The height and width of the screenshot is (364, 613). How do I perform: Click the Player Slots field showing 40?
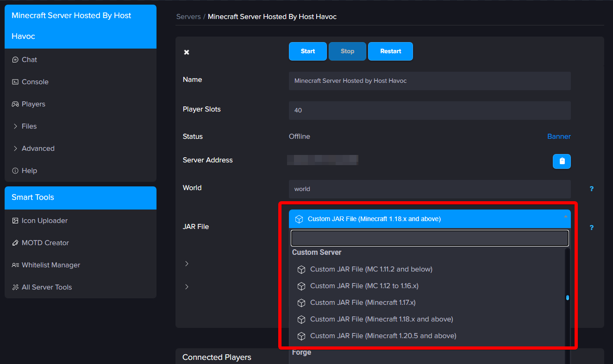pos(430,111)
